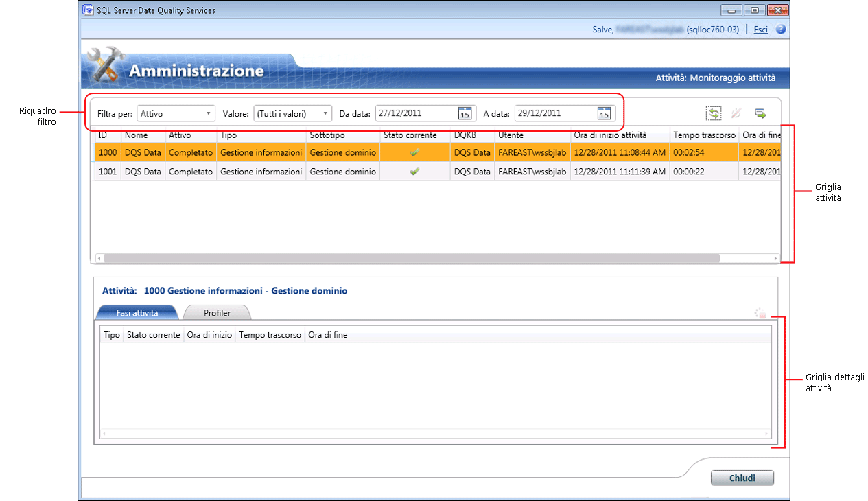Click the activity grid horizontal scrollbar thumb
This screenshot has width=868, height=501.
tap(412, 259)
